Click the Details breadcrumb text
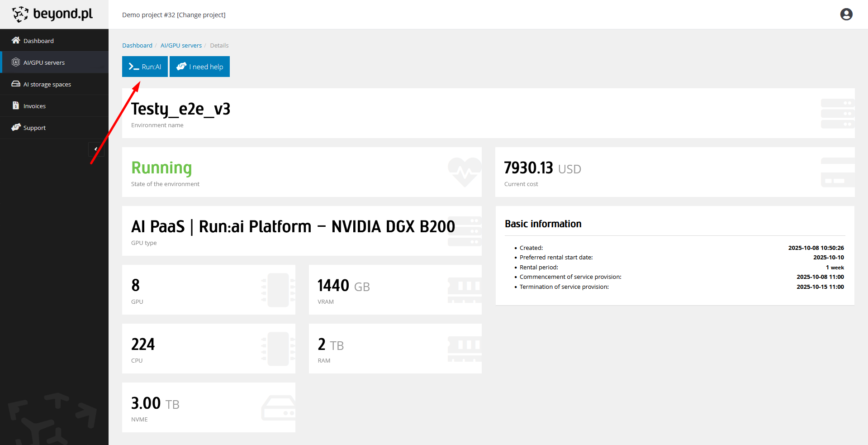 click(219, 45)
